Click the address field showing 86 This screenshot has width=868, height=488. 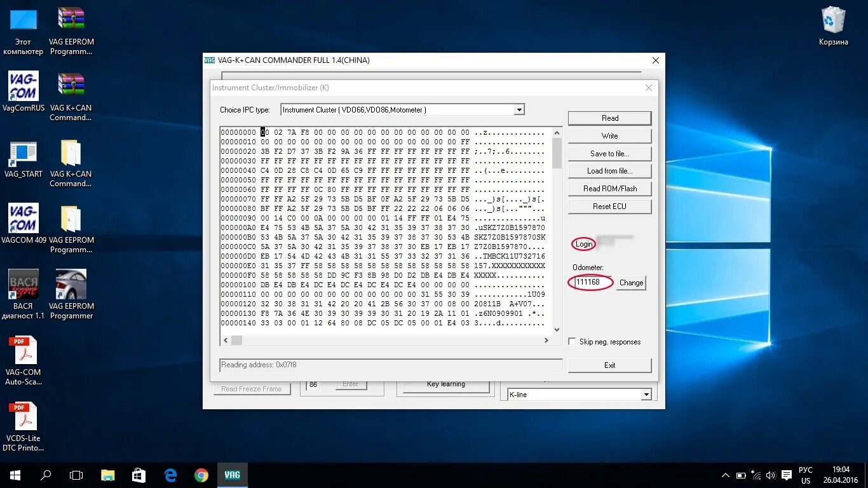coord(314,385)
